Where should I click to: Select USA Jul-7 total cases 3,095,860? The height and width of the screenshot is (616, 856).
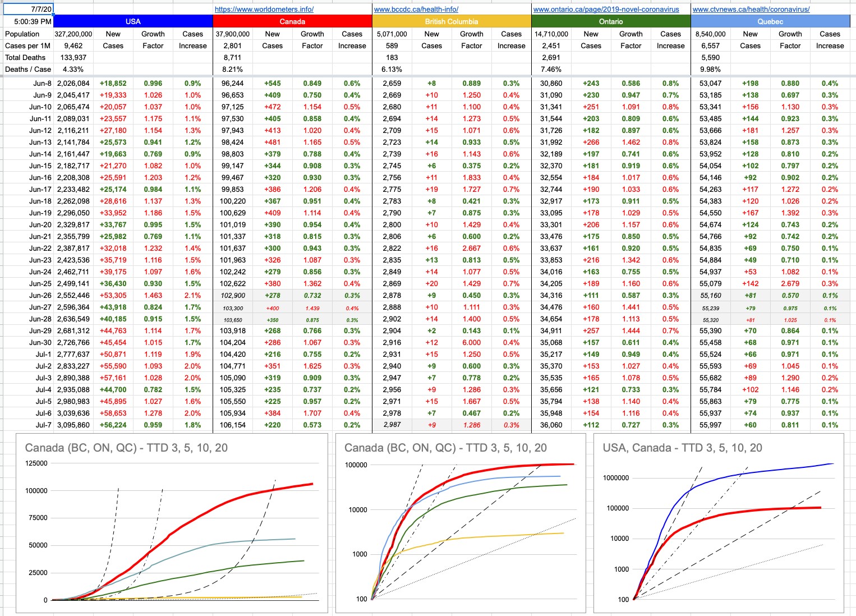click(73, 425)
